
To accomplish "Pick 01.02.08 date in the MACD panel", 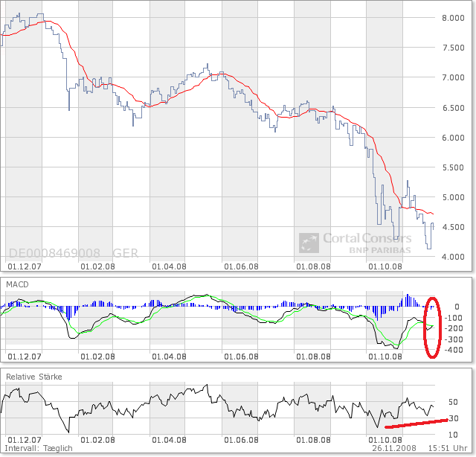I will point(97,357).
